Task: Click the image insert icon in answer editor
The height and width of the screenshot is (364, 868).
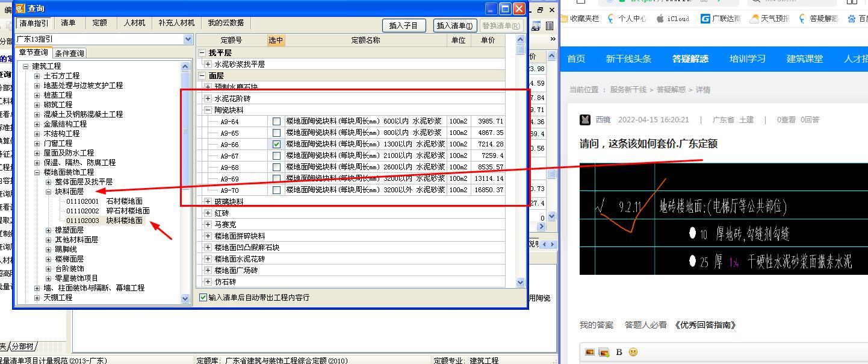Action: pos(590,352)
